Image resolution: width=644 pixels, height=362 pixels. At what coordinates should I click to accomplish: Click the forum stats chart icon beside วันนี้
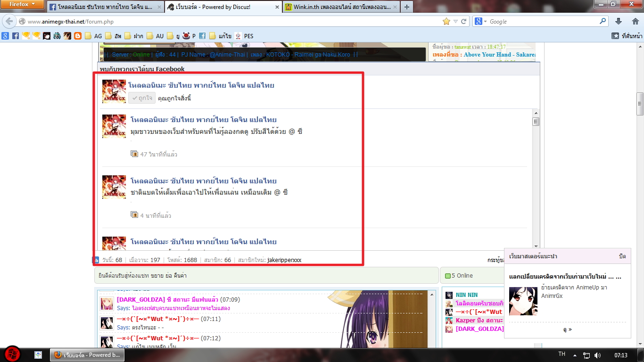click(x=96, y=260)
